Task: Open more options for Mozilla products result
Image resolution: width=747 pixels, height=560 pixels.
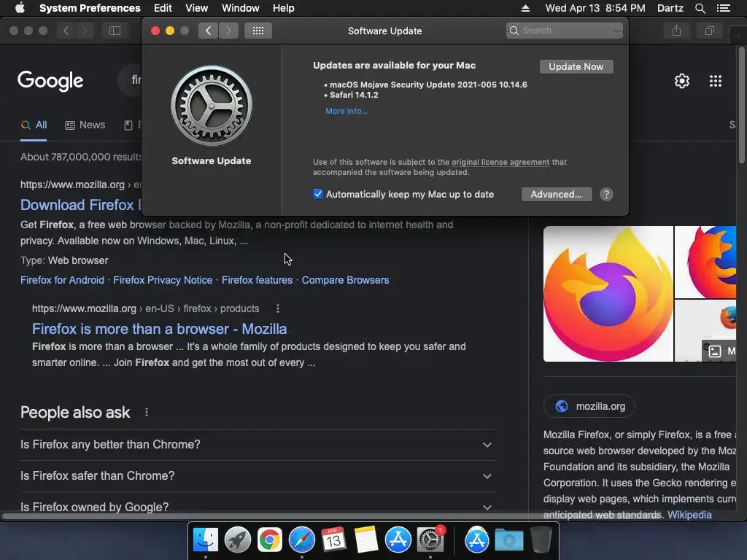Action: [x=278, y=308]
